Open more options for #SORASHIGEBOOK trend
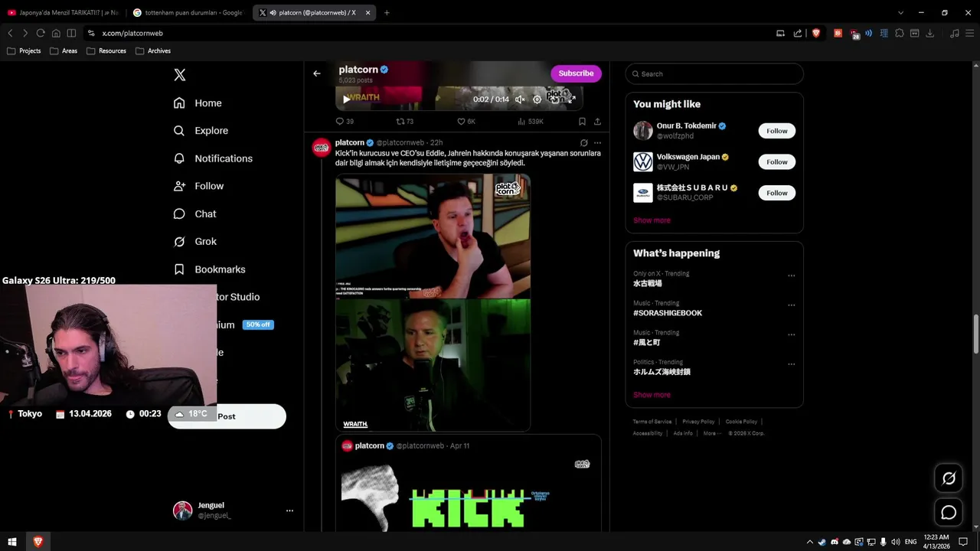This screenshot has width=980, height=551. point(791,305)
